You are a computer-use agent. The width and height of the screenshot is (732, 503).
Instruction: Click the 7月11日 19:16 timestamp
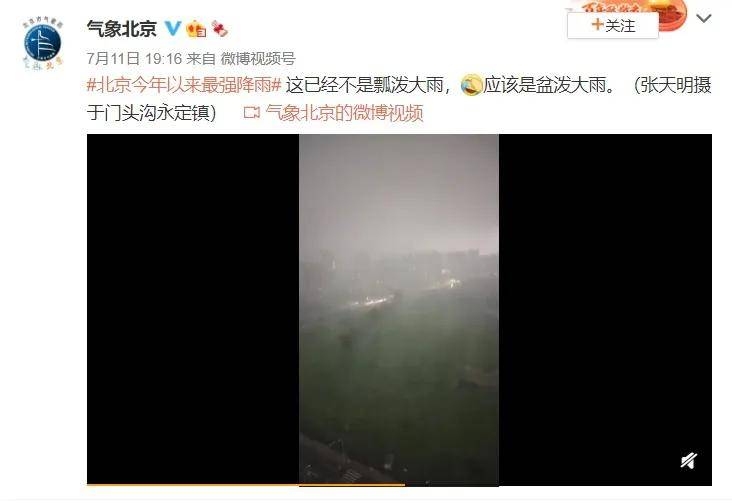click(x=134, y=58)
